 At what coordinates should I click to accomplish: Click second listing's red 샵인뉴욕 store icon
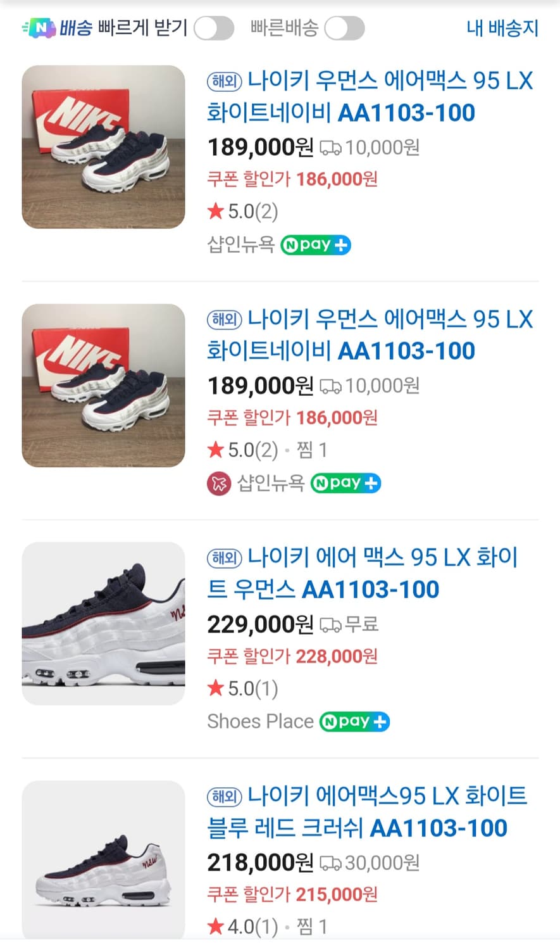coord(219,484)
